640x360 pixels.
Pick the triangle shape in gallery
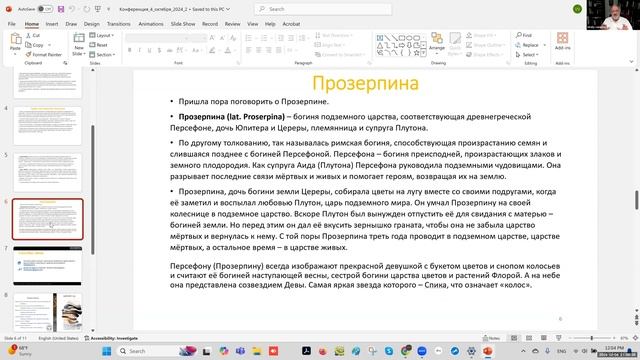point(380,45)
